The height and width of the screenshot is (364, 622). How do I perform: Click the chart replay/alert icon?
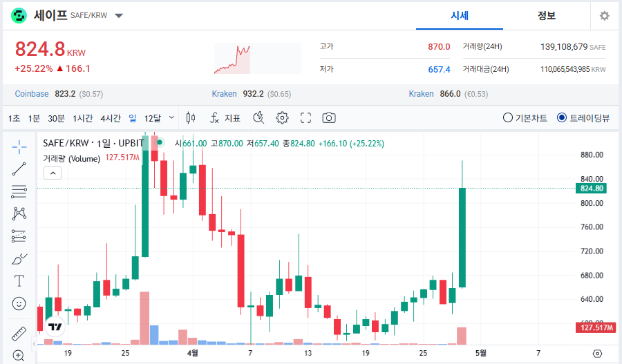coord(258,117)
